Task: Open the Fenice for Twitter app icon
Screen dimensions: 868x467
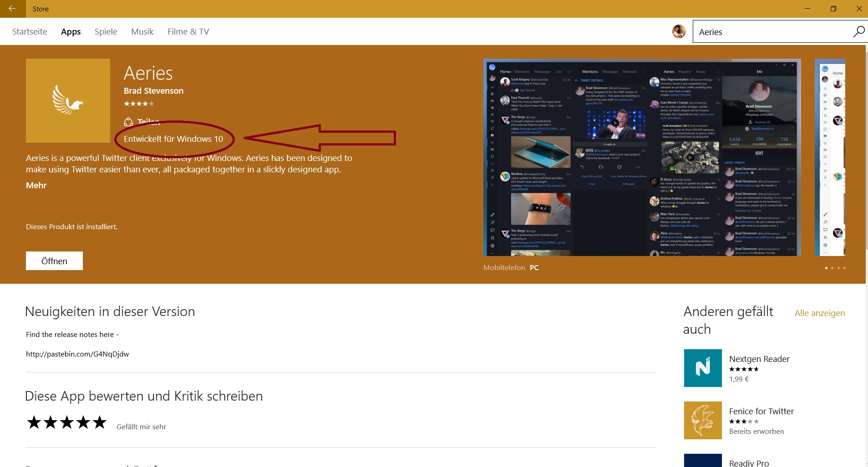Action: click(703, 420)
